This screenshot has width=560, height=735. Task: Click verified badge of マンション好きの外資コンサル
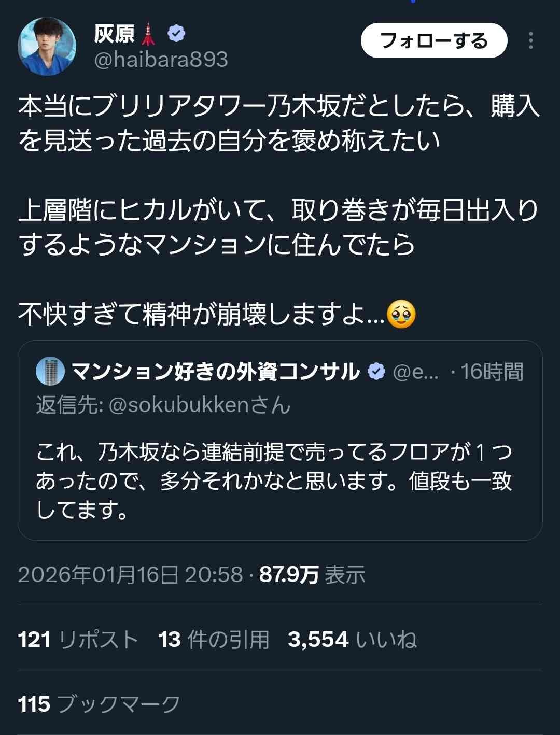[x=376, y=372]
